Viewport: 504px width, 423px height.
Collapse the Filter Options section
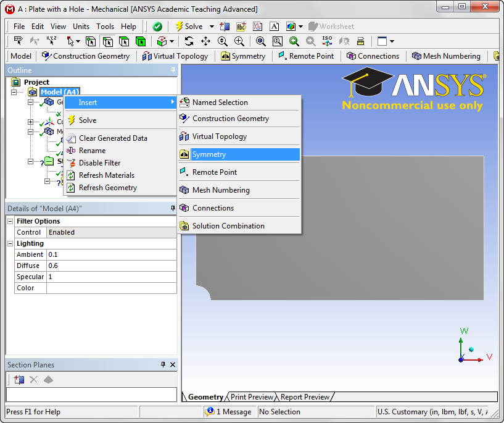click(10, 221)
